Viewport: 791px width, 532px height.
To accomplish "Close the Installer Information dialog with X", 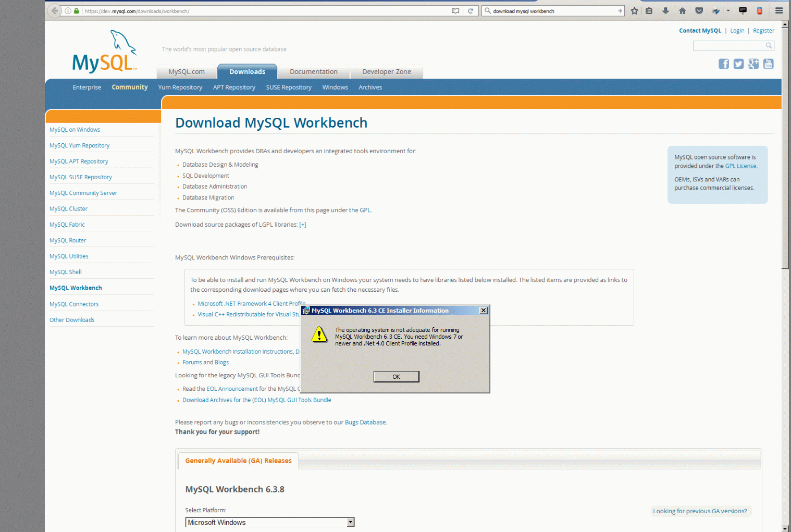I will tap(484, 311).
